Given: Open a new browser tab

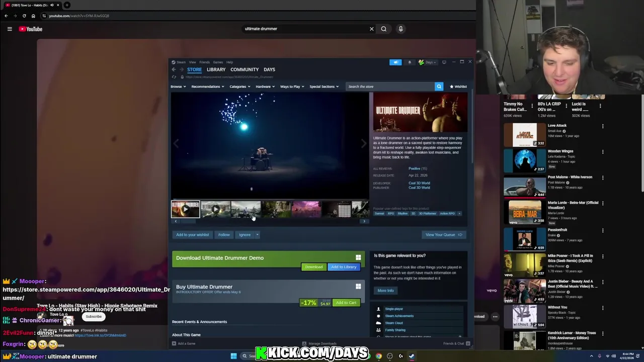Looking at the screenshot, I should pos(67,5).
